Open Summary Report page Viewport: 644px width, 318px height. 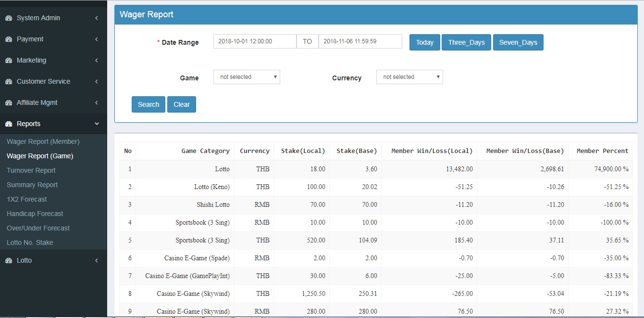coord(32,185)
